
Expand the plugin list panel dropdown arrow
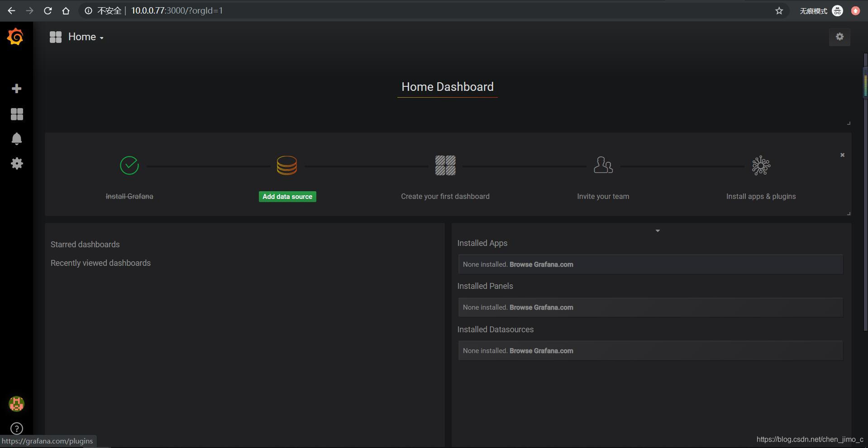[x=658, y=231]
